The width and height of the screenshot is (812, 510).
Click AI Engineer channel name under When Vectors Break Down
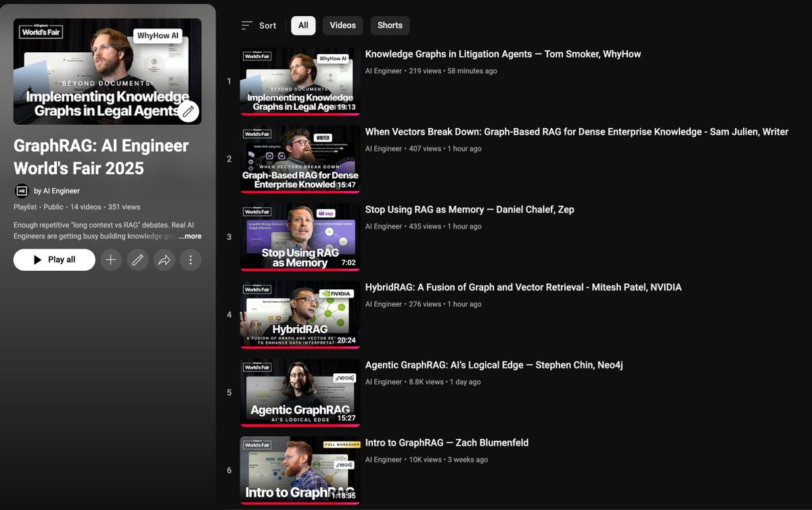pyautogui.click(x=384, y=149)
